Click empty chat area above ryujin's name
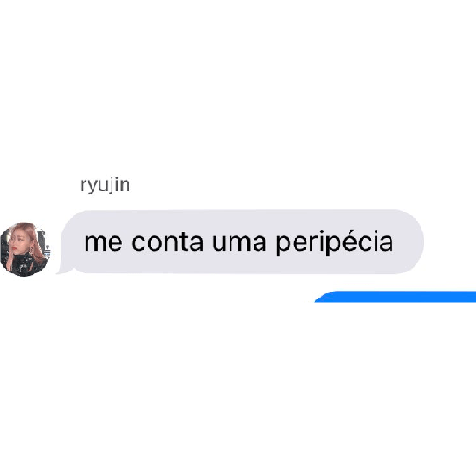This screenshot has height=476, width=476. (x=238, y=93)
